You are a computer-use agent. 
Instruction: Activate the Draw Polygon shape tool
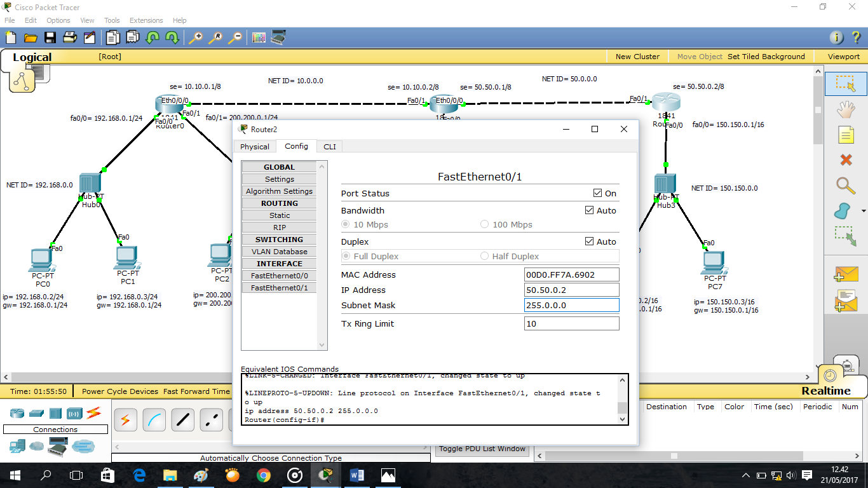pos(843,211)
